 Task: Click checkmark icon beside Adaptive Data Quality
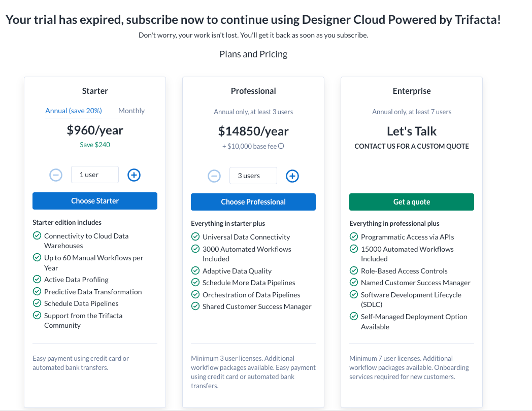tap(195, 271)
